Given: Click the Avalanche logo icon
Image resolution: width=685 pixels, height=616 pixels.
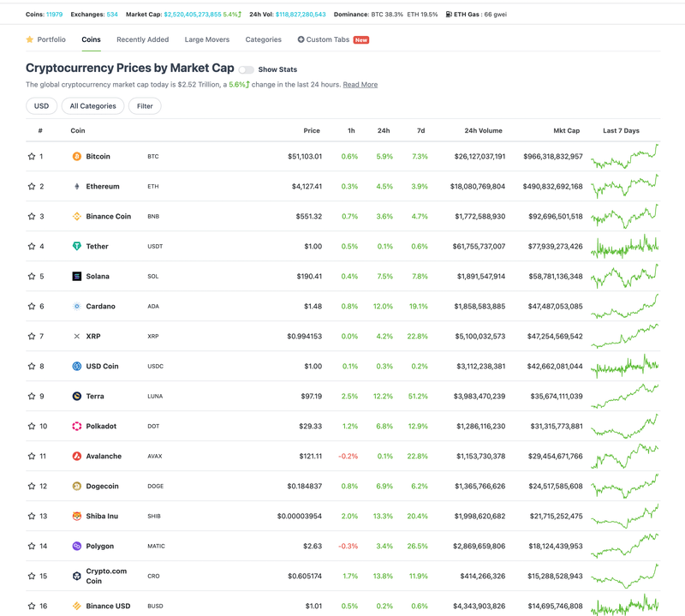Looking at the screenshot, I should [77, 457].
